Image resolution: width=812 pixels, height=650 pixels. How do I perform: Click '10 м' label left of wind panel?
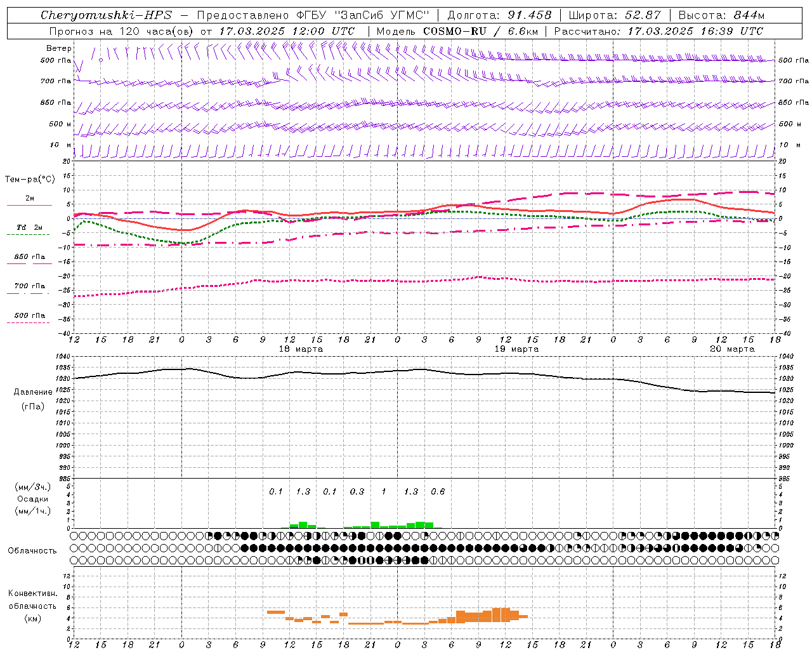[60, 145]
